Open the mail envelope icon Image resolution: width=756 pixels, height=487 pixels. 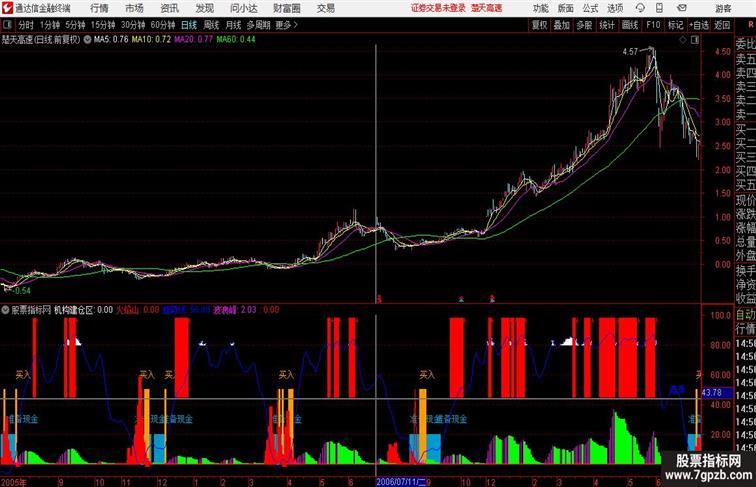point(682,8)
